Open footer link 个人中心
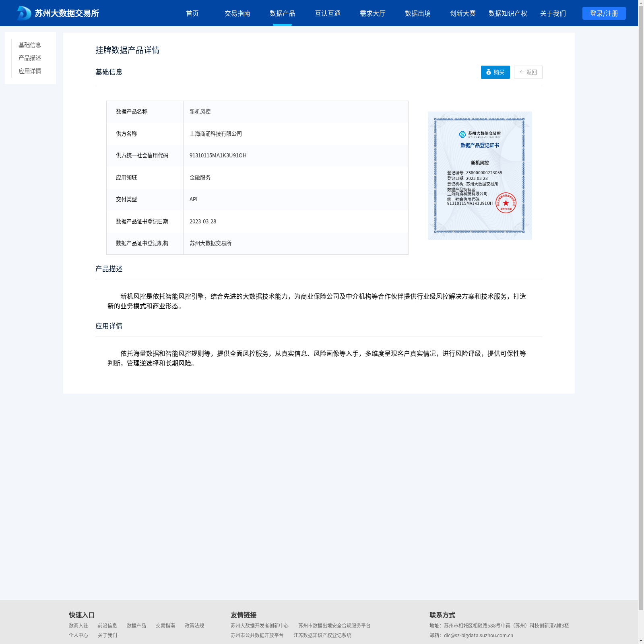644x644 pixels. coord(78,635)
